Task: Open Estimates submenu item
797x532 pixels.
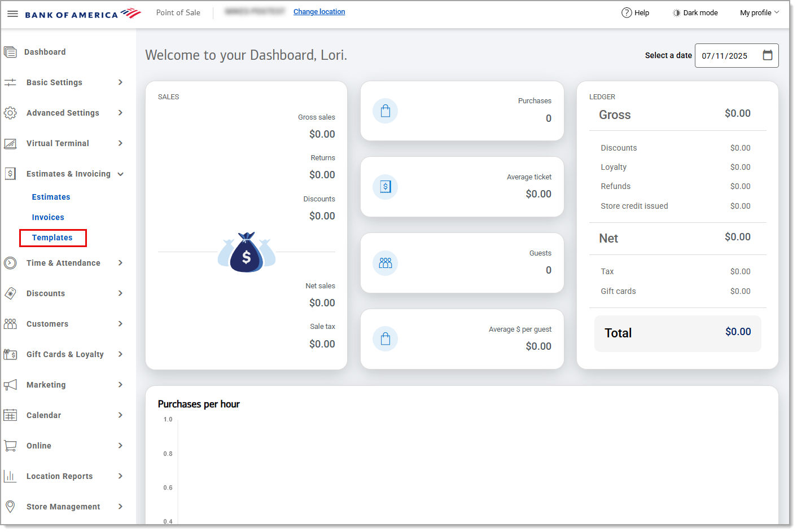Action: (51, 197)
